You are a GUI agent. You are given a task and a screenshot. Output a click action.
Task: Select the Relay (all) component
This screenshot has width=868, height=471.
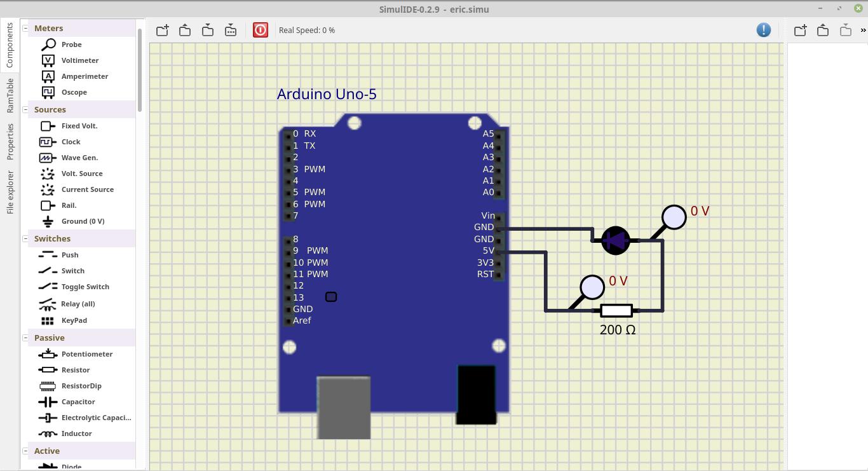(x=78, y=304)
